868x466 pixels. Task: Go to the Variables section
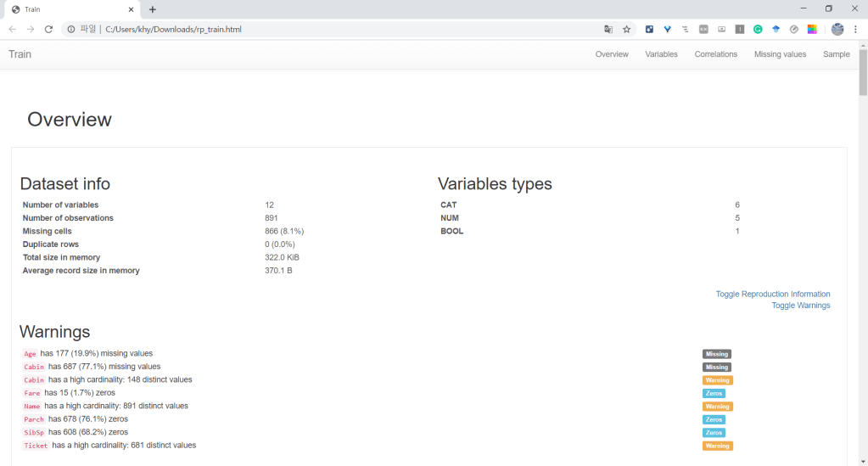point(661,54)
